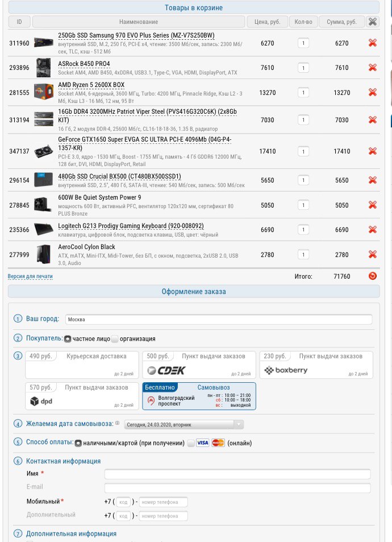Click the Мобильный phone code field
This screenshot has height=542, width=392.
[123, 502]
